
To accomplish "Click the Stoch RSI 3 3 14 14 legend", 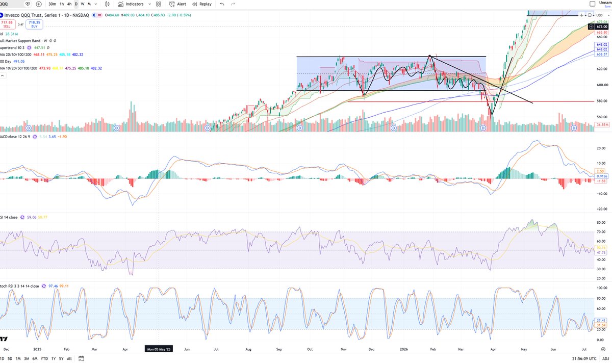I will pos(19,286).
